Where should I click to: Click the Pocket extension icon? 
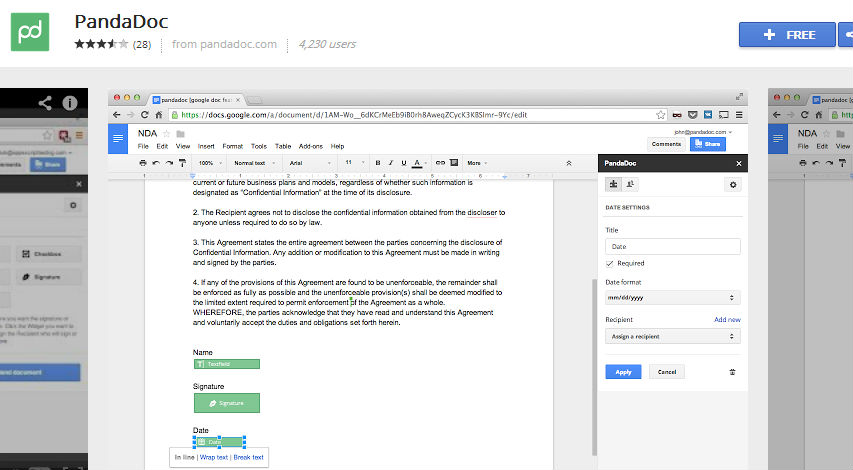(693, 115)
